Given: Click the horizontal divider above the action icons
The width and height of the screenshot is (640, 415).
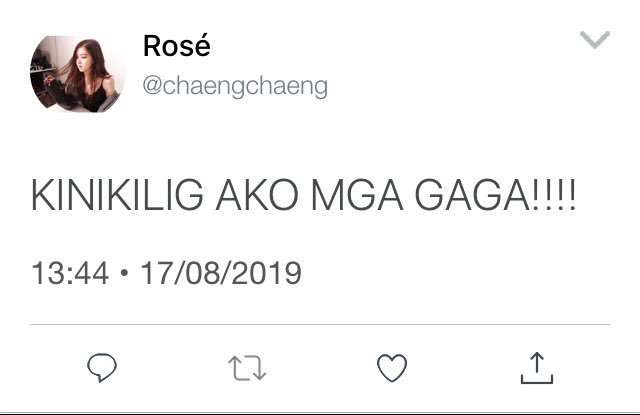Looking at the screenshot, I should coord(320,325).
